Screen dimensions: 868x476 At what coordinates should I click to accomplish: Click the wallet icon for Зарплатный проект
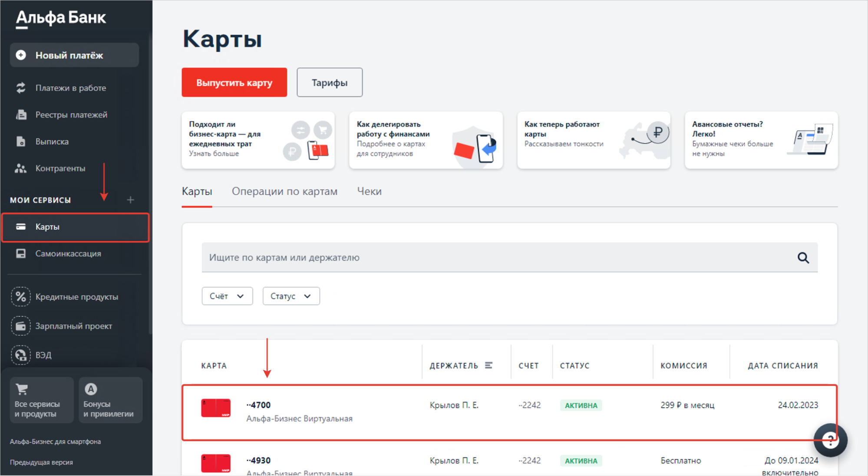[x=21, y=326]
